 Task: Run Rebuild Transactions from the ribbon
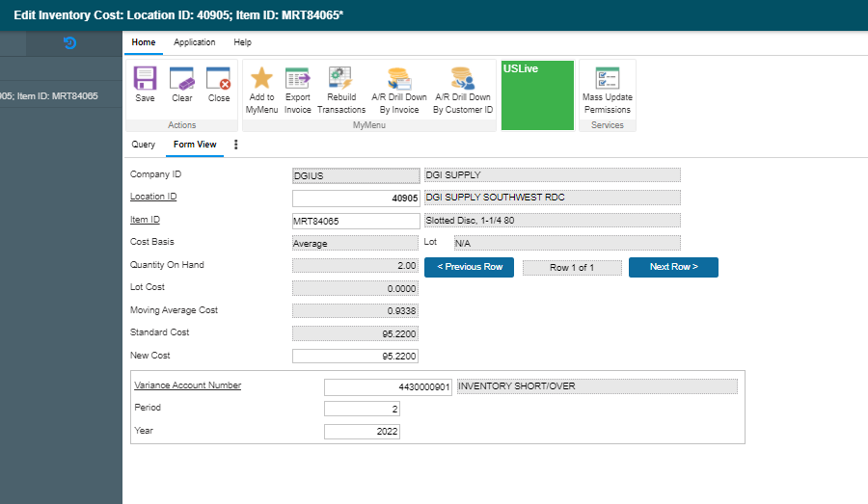point(340,79)
